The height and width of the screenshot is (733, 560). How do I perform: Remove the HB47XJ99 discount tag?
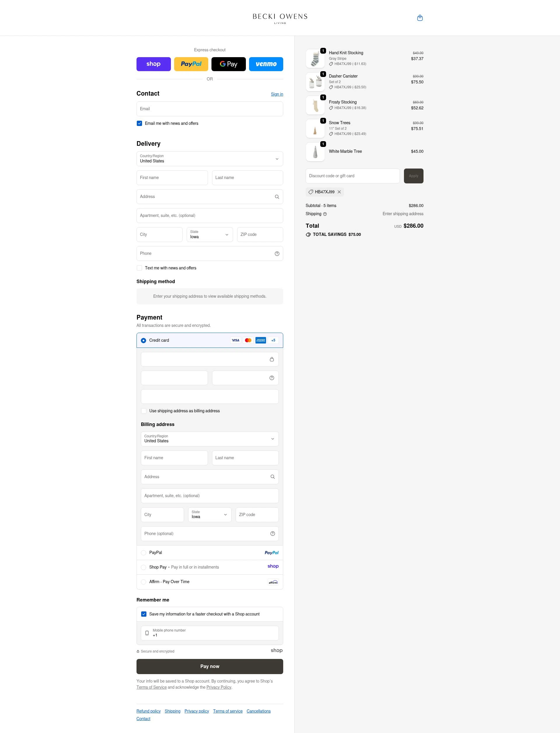point(339,192)
